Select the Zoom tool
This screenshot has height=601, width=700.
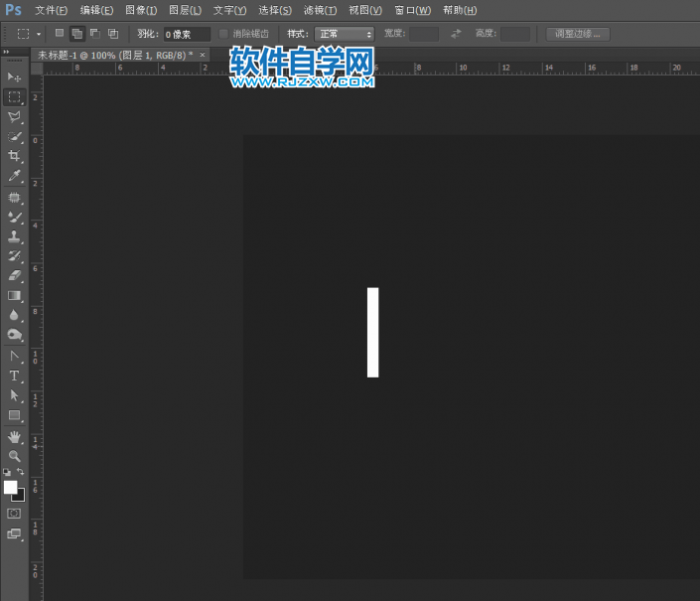pyautogui.click(x=14, y=456)
